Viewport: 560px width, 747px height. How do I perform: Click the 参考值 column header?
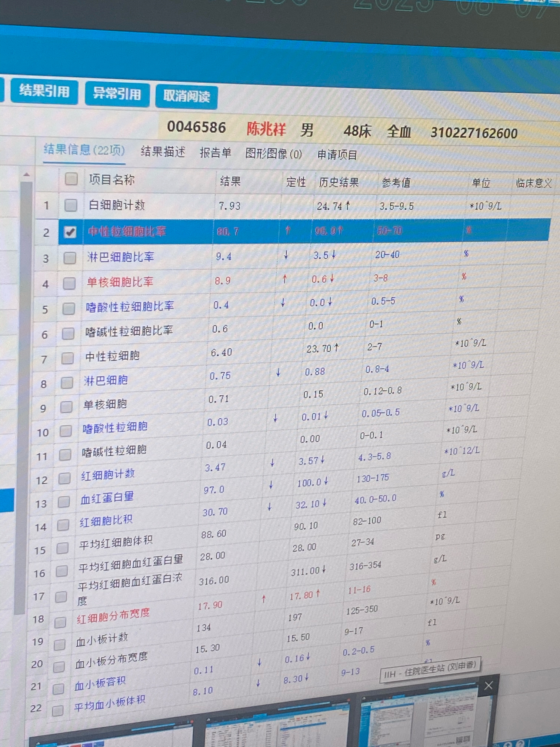pos(396,183)
